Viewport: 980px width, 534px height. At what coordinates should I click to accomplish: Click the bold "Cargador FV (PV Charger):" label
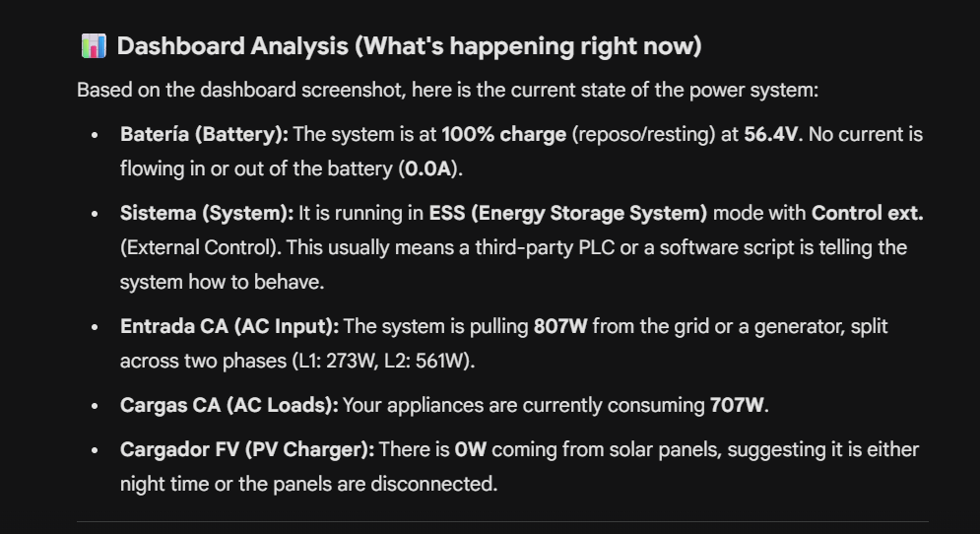coord(247,449)
